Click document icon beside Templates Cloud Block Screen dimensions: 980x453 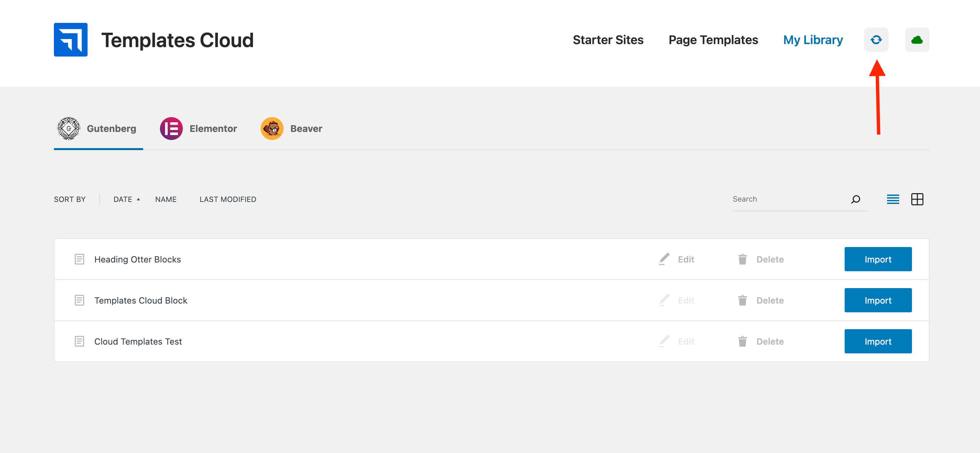[x=79, y=300]
